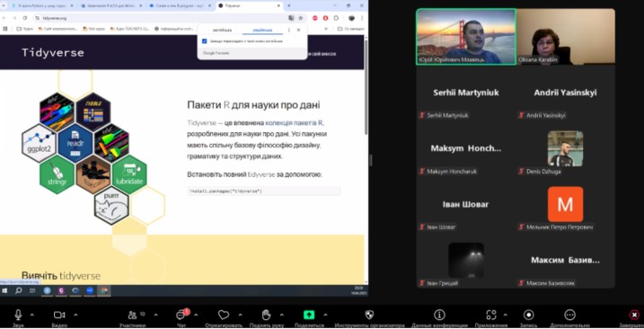Open translate popup three-dot options
The image size is (644, 329).
pos(288,30)
